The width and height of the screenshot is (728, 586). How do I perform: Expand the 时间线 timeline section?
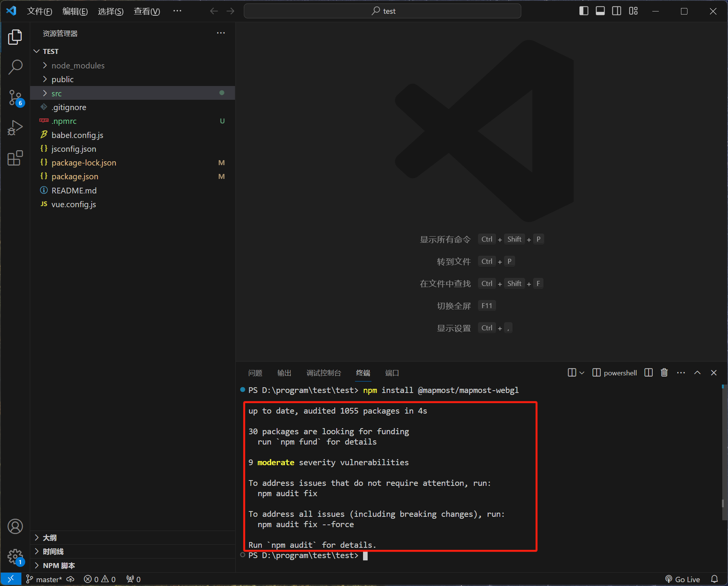[x=133, y=552]
